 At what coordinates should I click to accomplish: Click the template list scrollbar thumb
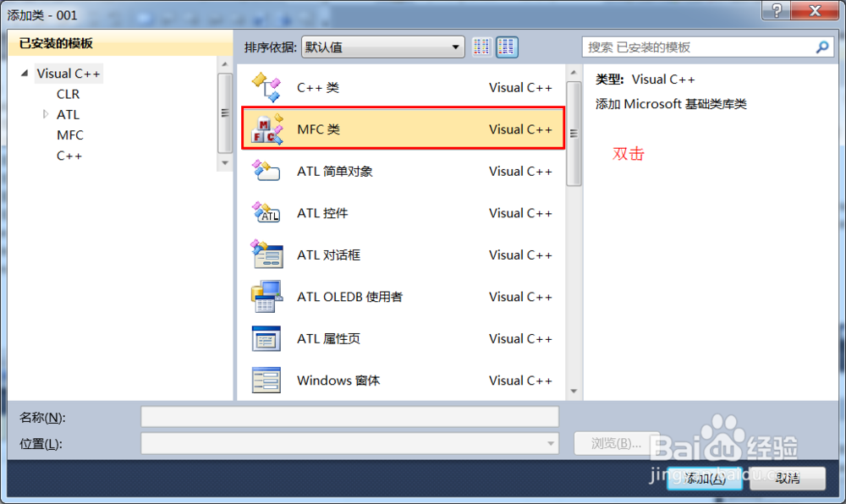[x=574, y=134]
